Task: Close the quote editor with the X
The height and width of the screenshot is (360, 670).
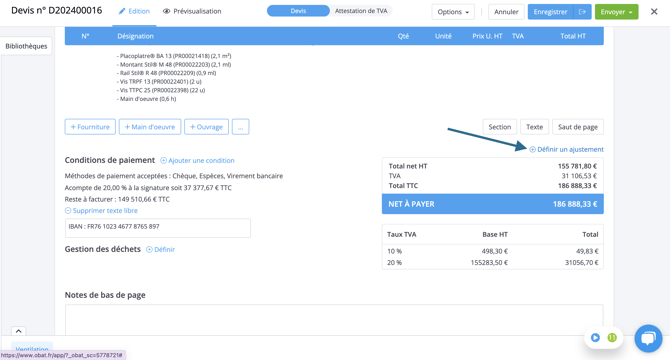Action: tap(654, 12)
